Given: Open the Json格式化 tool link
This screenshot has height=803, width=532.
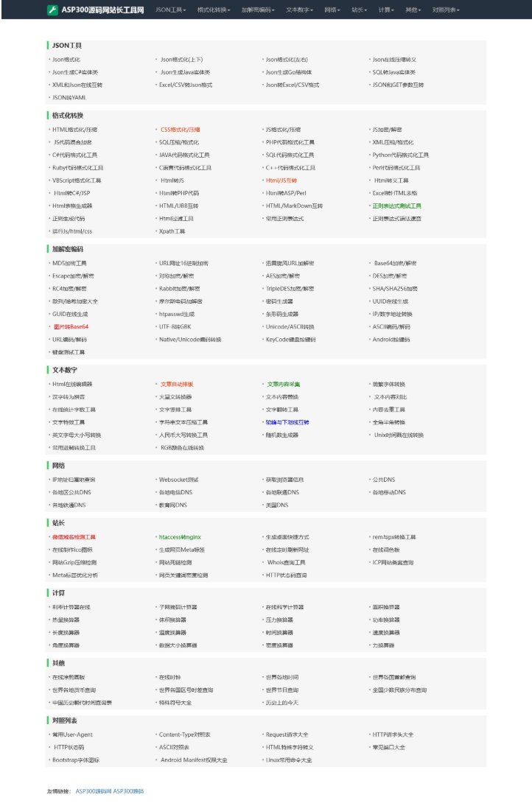Looking at the screenshot, I should [66, 60].
